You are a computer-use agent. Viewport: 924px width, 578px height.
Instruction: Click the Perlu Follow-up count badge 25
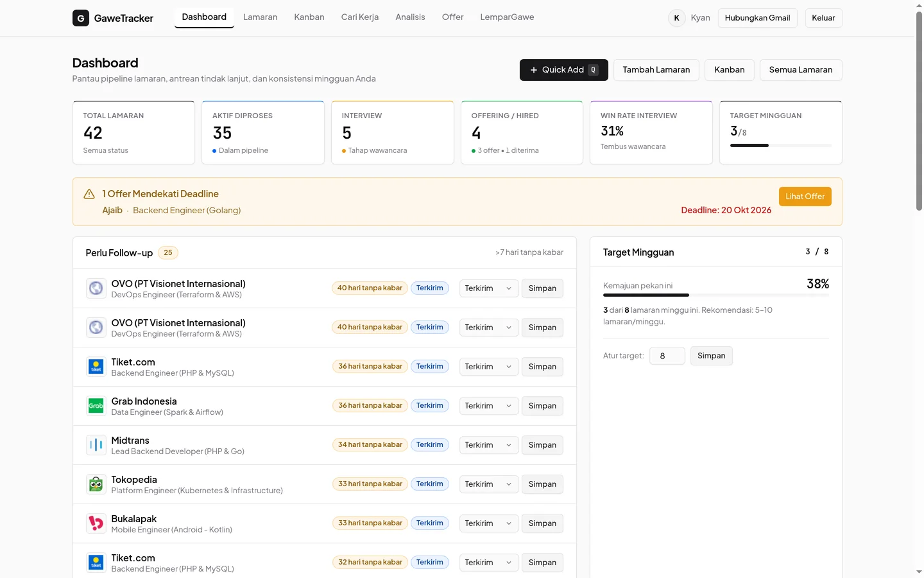coord(168,253)
